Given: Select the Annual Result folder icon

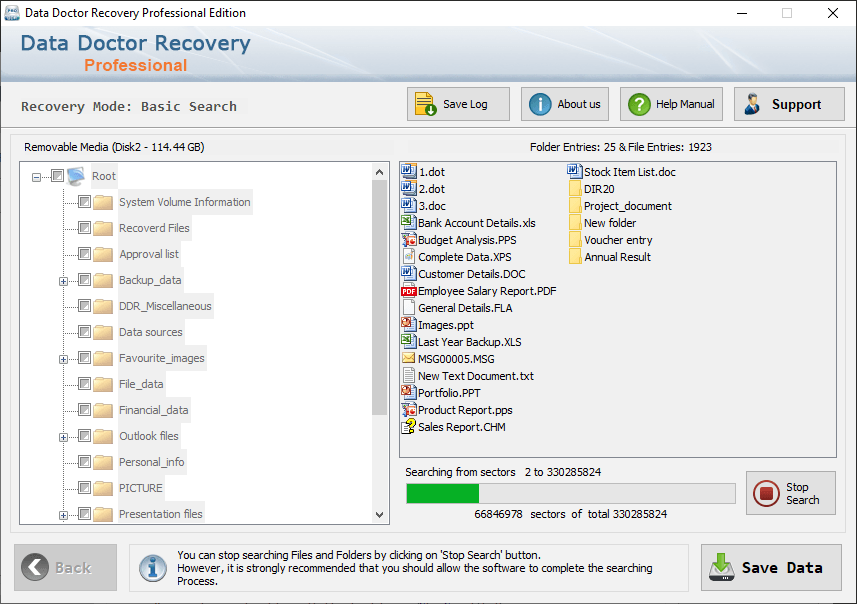Looking at the screenshot, I should coord(575,256).
